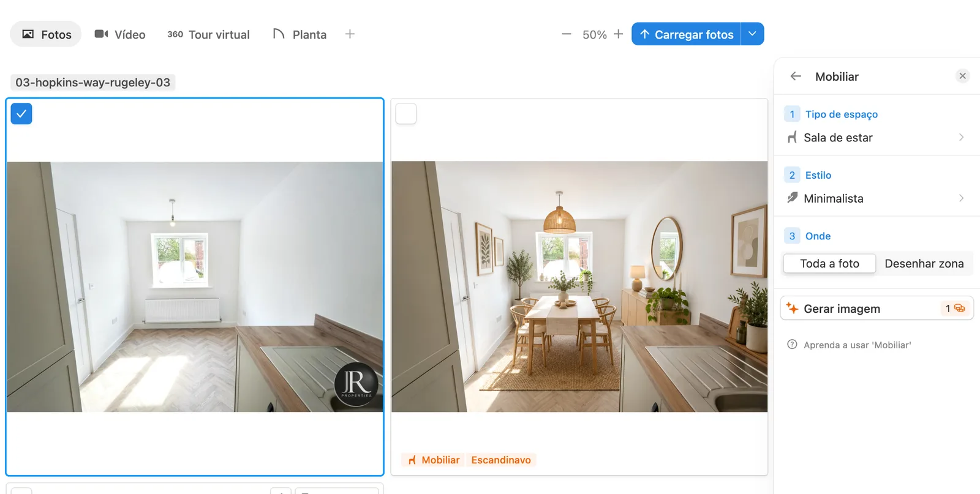Image resolution: width=980 pixels, height=494 pixels.
Task: Click the orange Mobiliar tag
Action: point(434,460)
